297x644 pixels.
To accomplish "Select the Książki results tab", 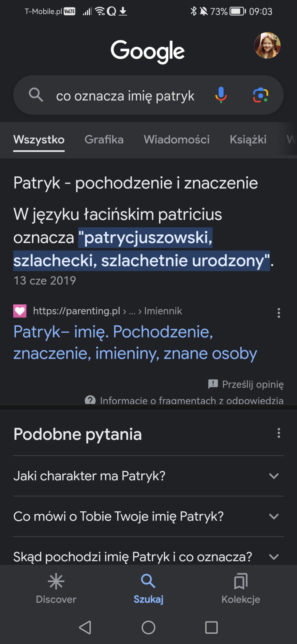I will (x=248, y=139).
